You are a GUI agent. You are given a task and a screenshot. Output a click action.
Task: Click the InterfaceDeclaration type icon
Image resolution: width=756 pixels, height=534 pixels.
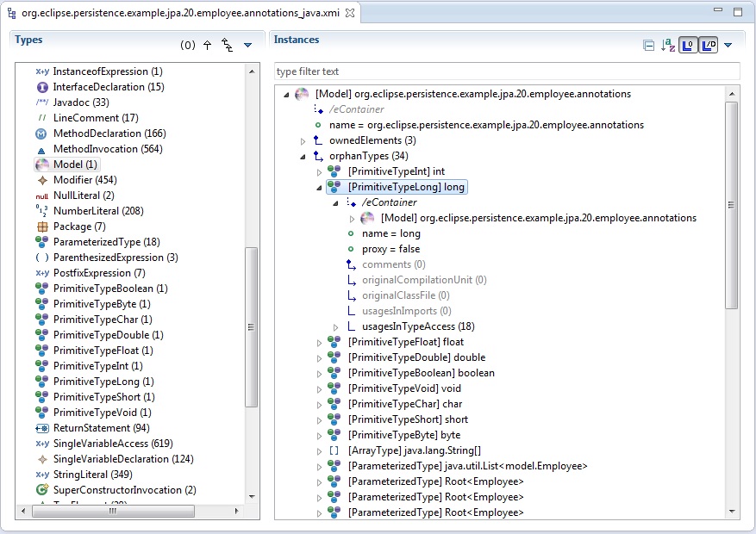[x=42, y=87]
